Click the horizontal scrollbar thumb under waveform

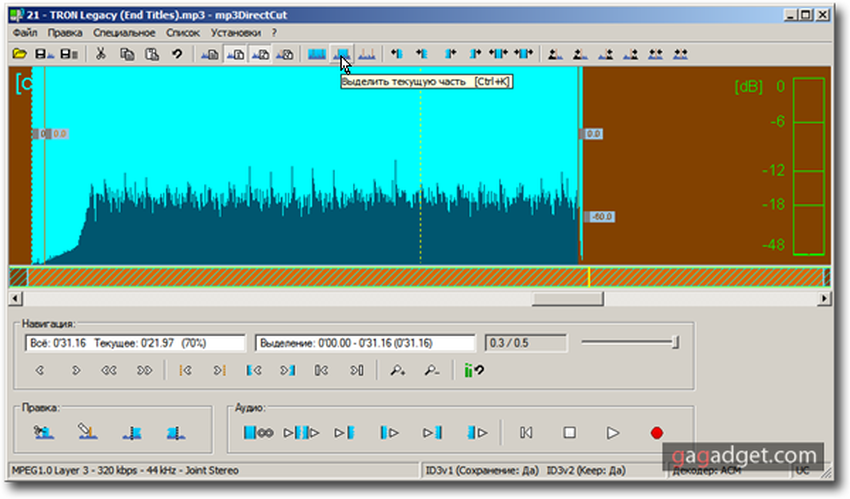(566, 298)
